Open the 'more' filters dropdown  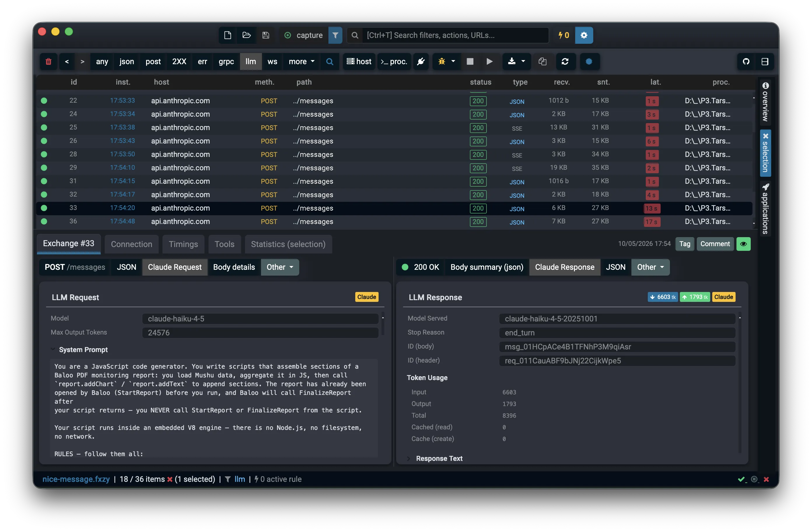point(301,62)
